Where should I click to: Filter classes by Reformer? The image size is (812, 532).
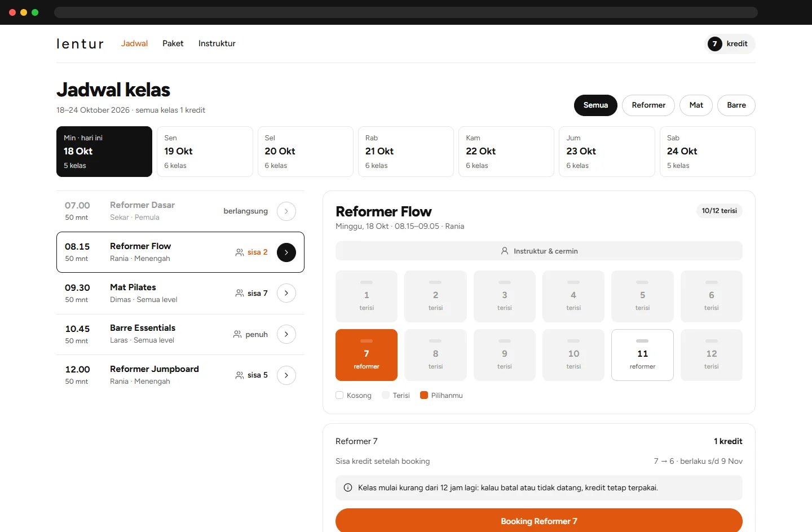648,105
